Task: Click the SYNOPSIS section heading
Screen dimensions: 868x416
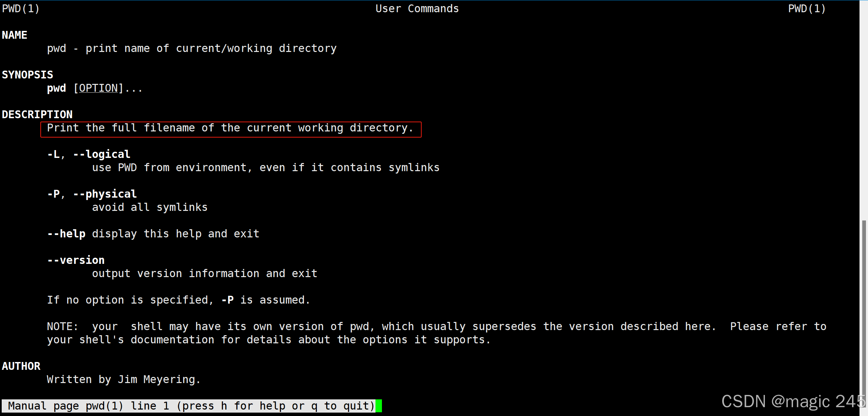Action: pyautogui.click(x=27, y=75)
